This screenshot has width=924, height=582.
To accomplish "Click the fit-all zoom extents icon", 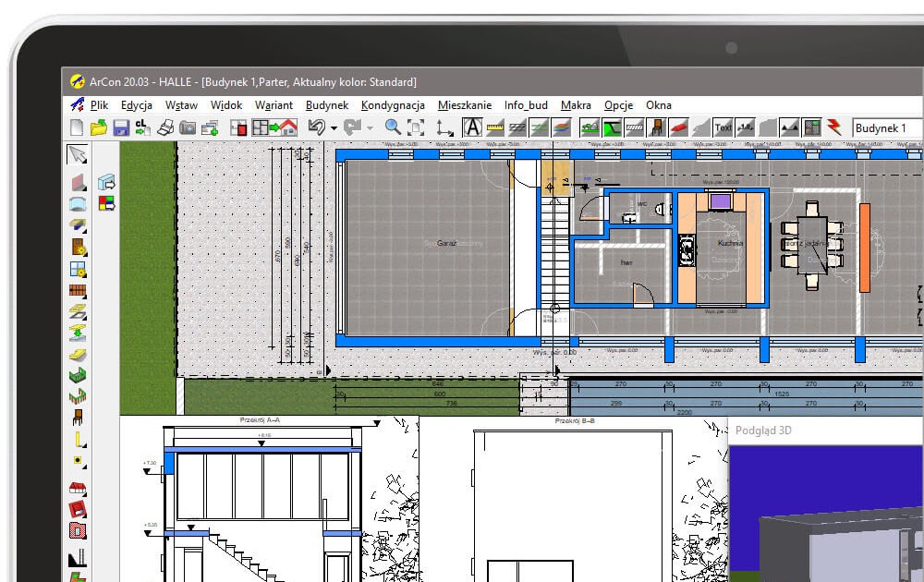I will pyautogui.click(x=416, y=127).
